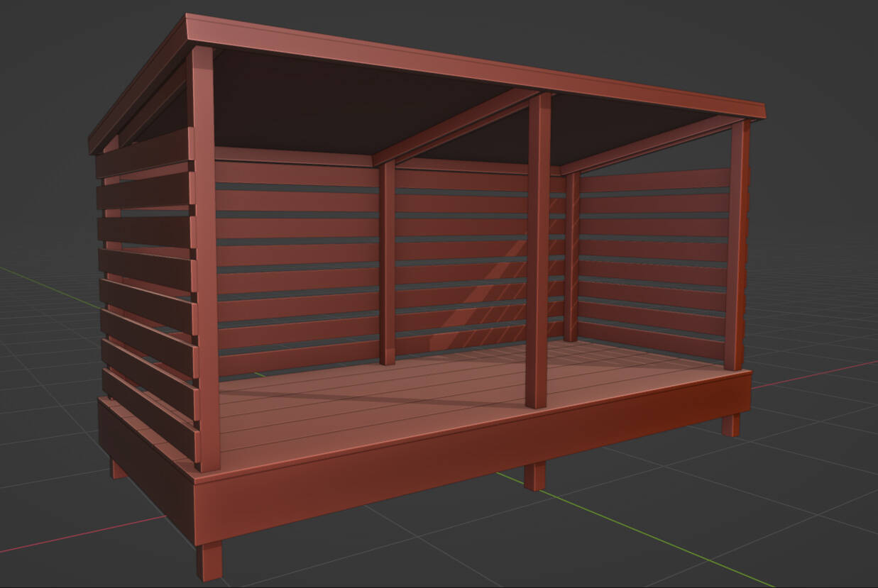
Task: Select the right-side foundation leg
Action: point(731,424)
